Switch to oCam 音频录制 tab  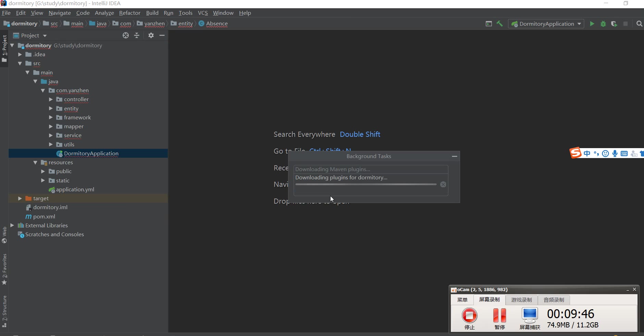click(554, 300)
